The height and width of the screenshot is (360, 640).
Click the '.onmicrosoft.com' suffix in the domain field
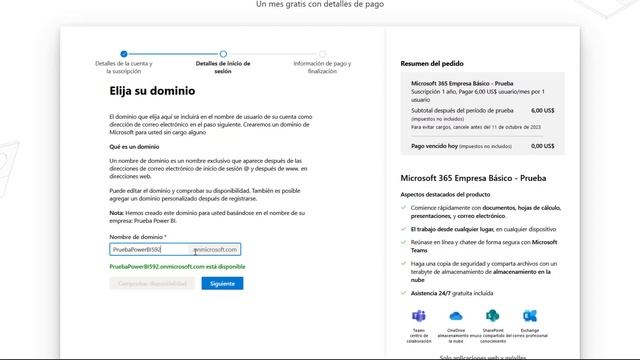[x=215, y=249]
